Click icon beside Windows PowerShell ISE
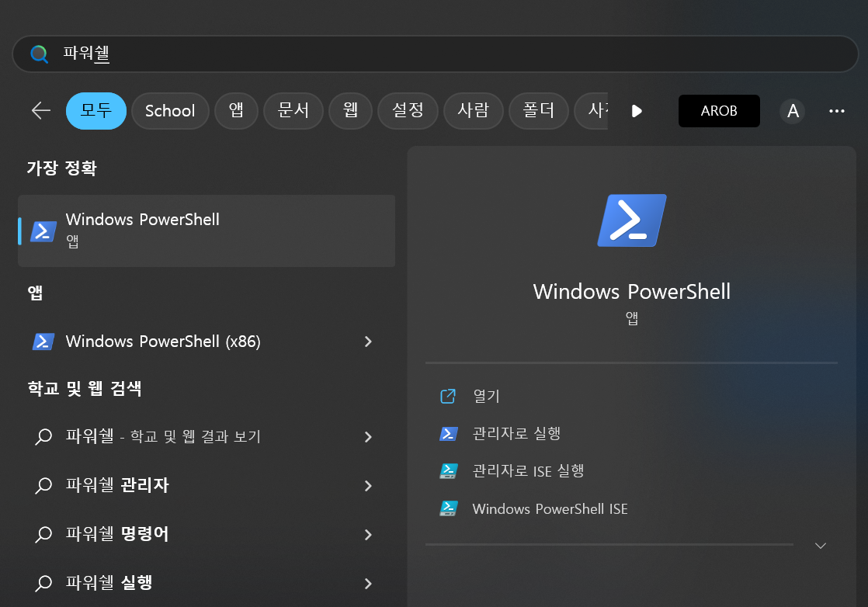 pos(449,508)
